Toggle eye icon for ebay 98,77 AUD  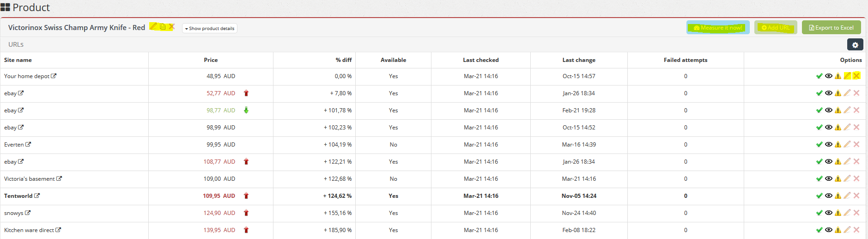pos(829,110)
